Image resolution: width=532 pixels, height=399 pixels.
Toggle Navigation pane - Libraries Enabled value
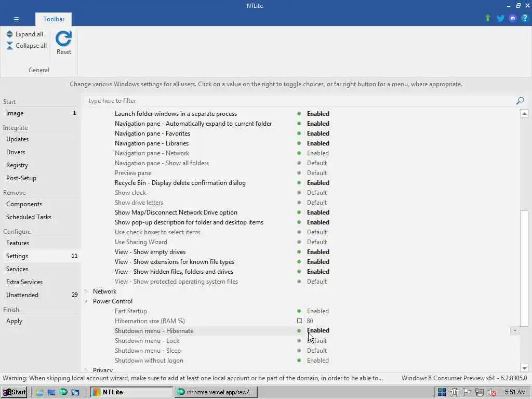click(x=318, y=143)
